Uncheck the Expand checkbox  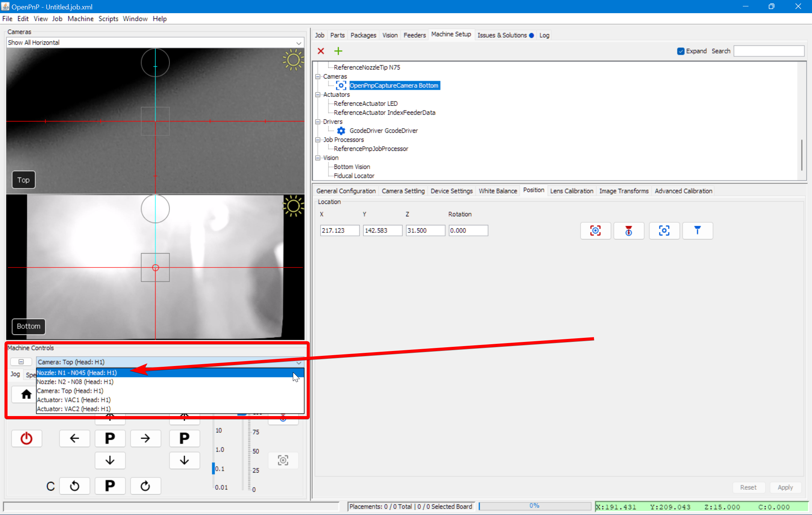pyautogui.click(x=680, y=51)
